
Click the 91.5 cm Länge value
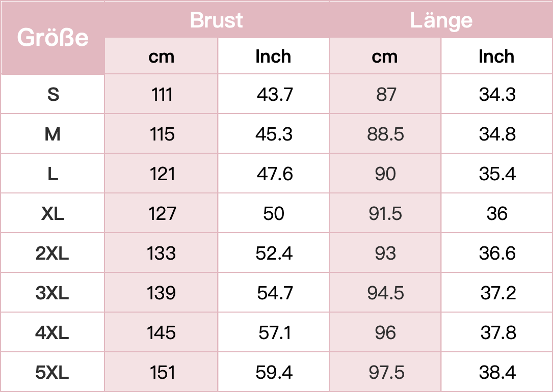coord(385,213)
